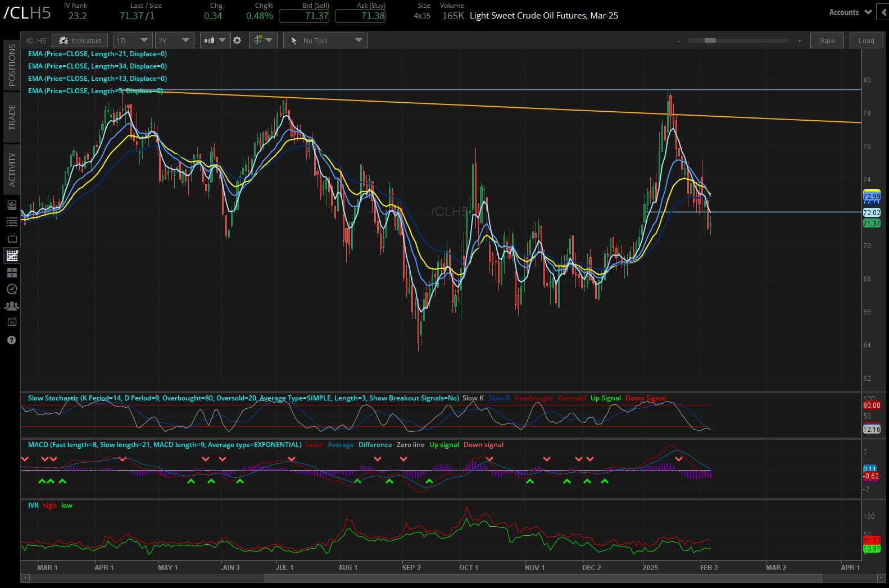
Task: Open the candlestick chart type dropdown
Action: click(x=215, y=40)
